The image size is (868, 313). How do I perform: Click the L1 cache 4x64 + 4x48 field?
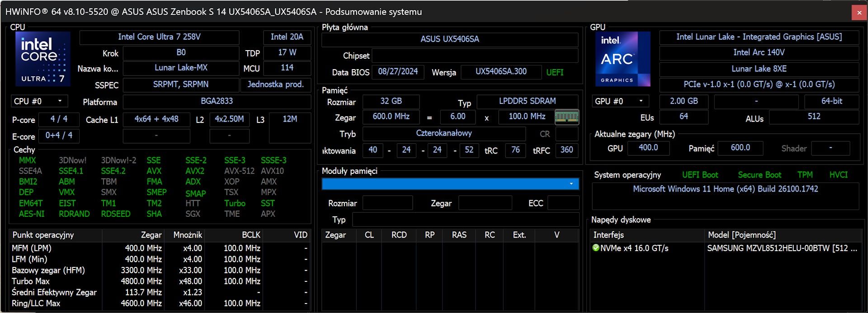(x=156, y=119)
